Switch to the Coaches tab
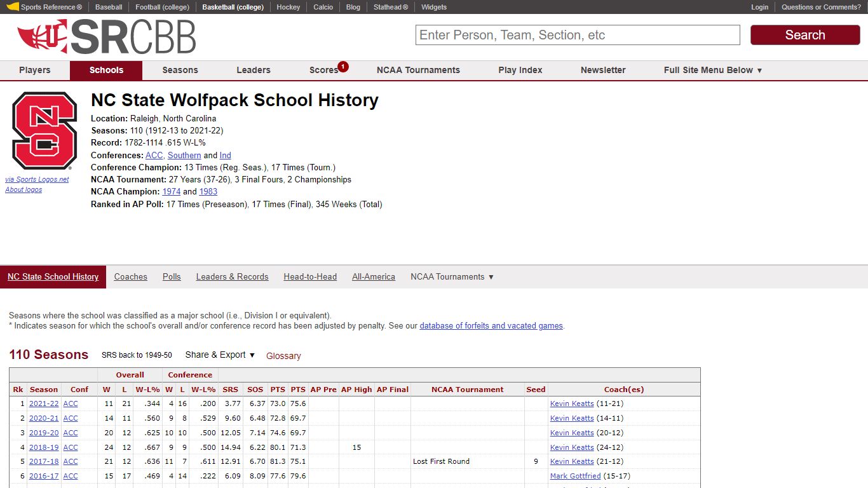 (x=130, y=276)
